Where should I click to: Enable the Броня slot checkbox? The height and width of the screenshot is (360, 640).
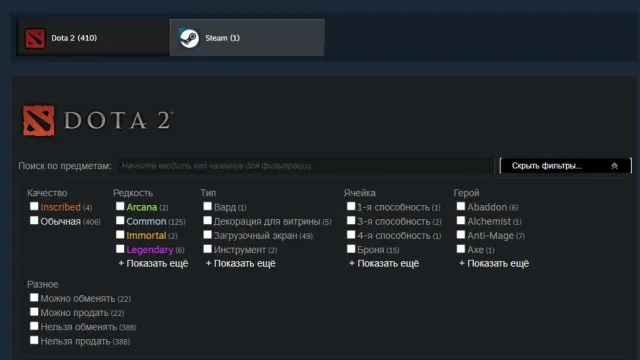351,249
